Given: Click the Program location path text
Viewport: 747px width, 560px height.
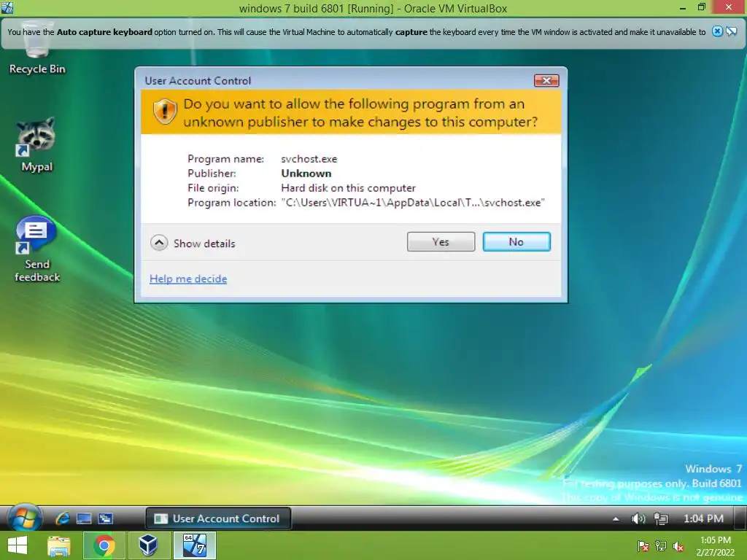Looking at the screenshot, I should (x=413, y=203).
